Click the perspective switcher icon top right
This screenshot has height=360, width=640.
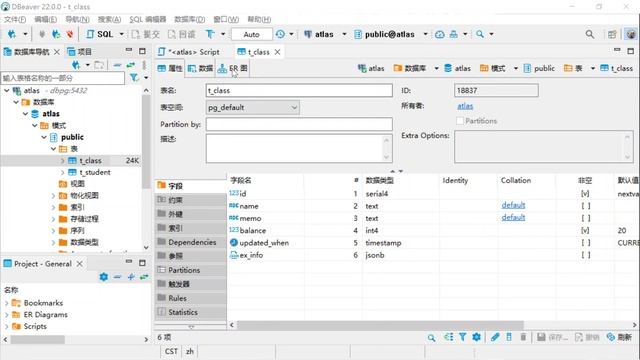(611, 34)
